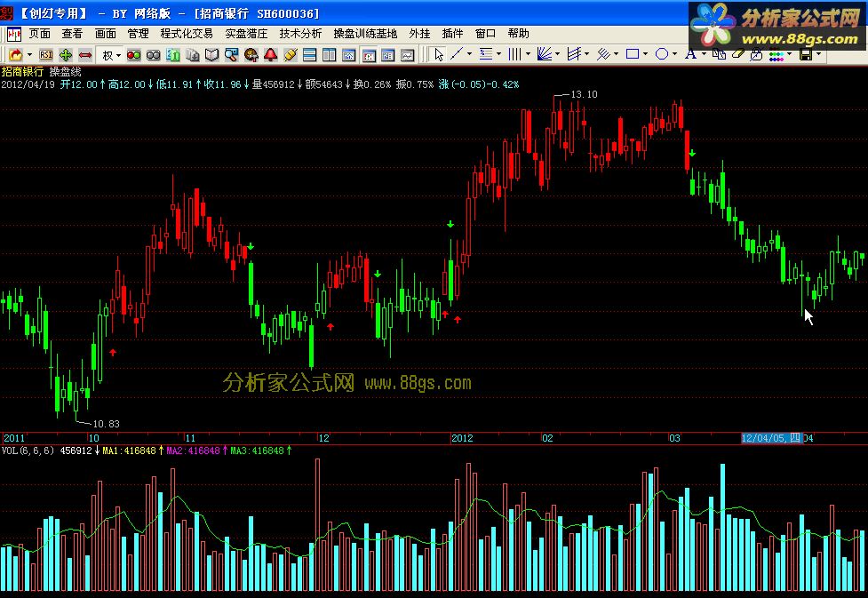Expand the circle tool options

click(675, 54)
